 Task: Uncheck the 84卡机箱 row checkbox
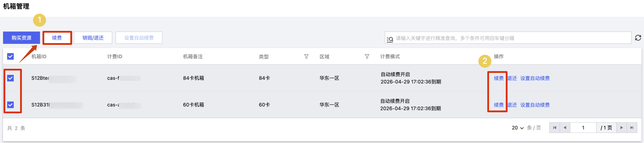10,78
